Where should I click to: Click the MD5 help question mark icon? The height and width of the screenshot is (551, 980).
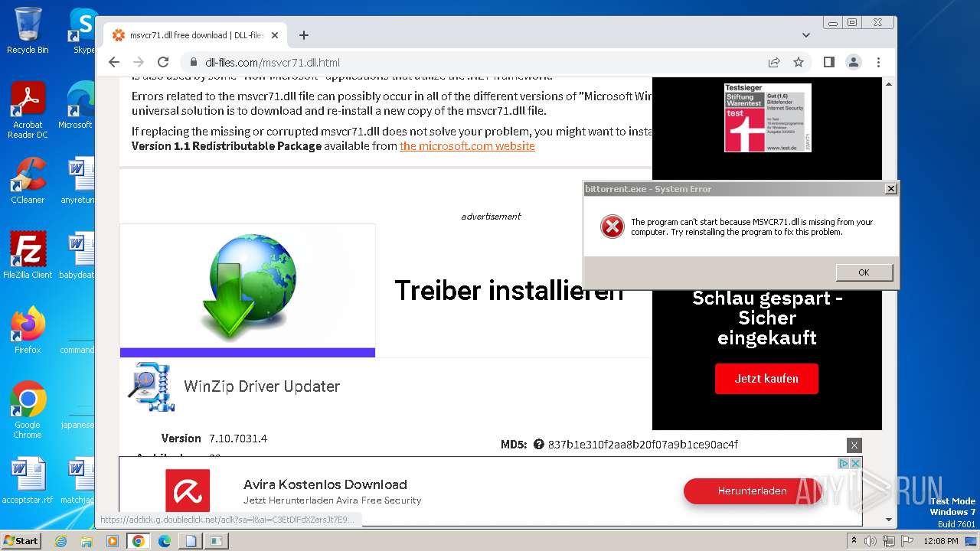point(539,444)
